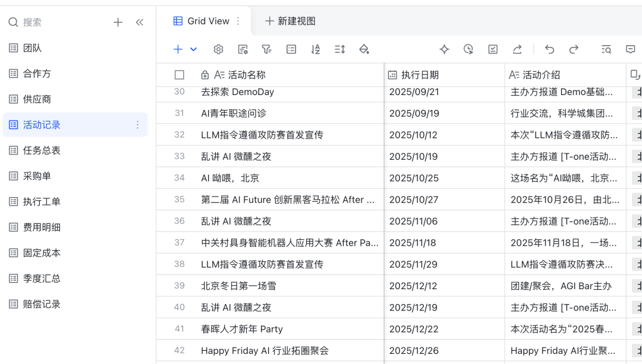Select the 供应商 table in sidebar
Image resolution: width=642 pixels, height=364 pixels.
click(x=75, y=99)
